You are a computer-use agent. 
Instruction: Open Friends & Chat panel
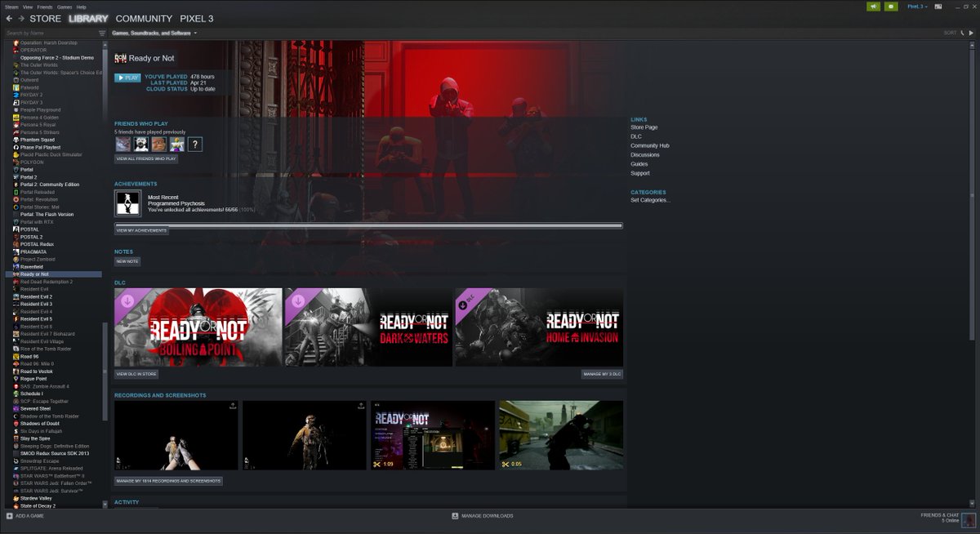pyautogui.click(x=939, y=518)
